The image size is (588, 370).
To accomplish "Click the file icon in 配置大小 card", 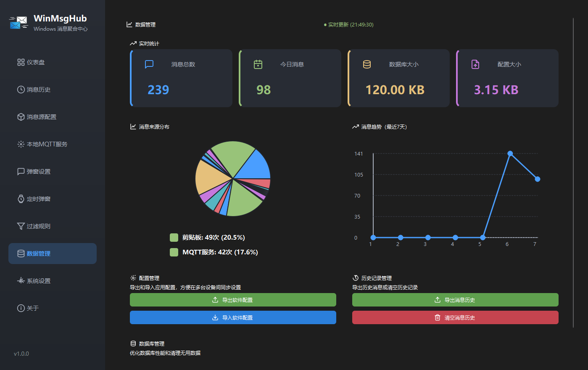I will [x=475, y=64].
